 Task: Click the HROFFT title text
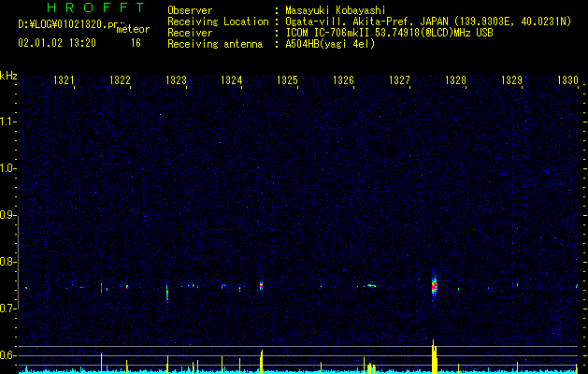(x=95, y=7)
